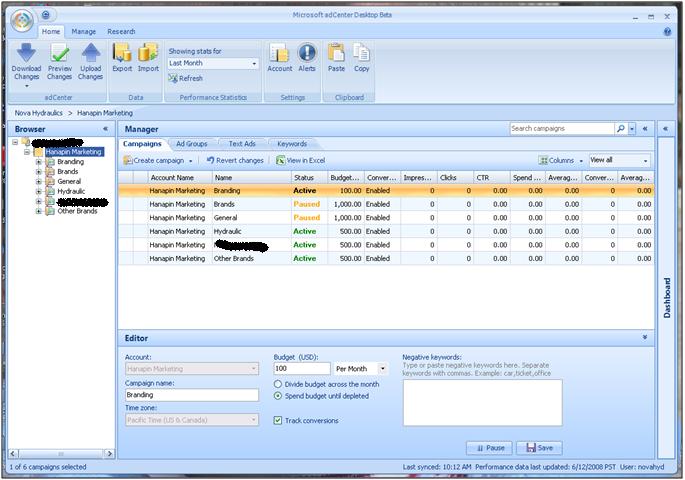Expand the Brands tree node
This screenshot has height=480, width=685.
(38, 172)
